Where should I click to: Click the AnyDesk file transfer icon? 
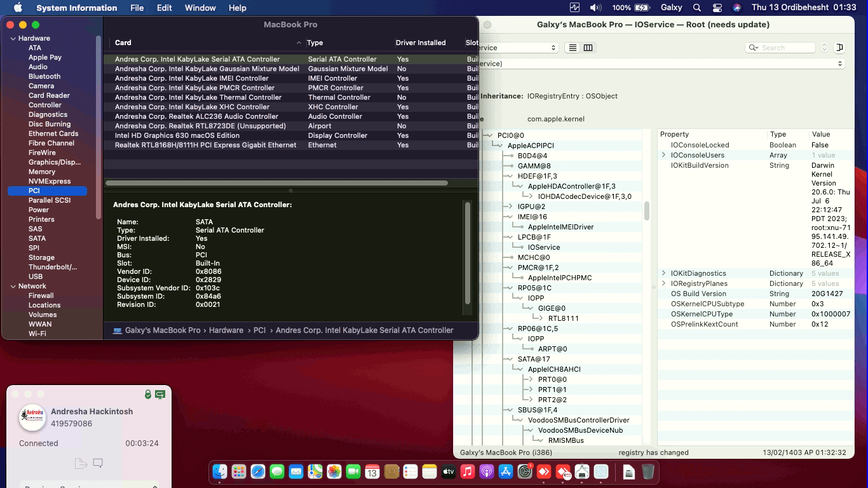[81, 463]
